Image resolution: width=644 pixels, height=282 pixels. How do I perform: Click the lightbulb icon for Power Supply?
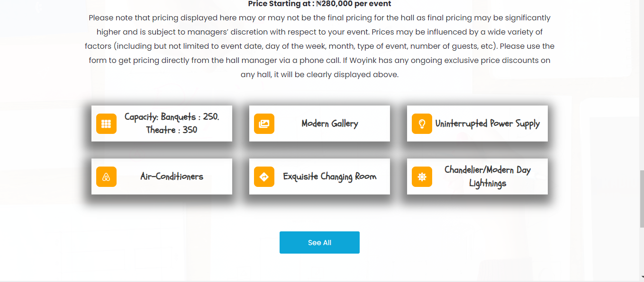422,124
